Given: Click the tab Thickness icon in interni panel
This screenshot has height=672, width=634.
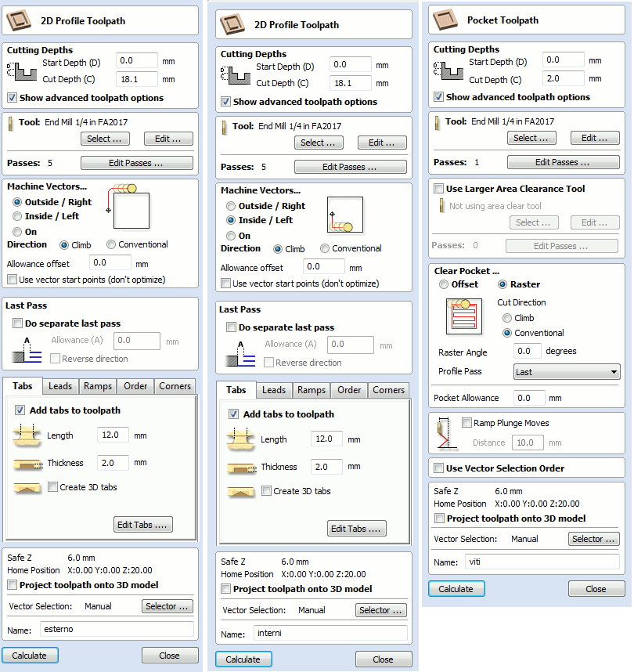Looking at the screenshot, I should pyautogui.click(x=241, y=468).
